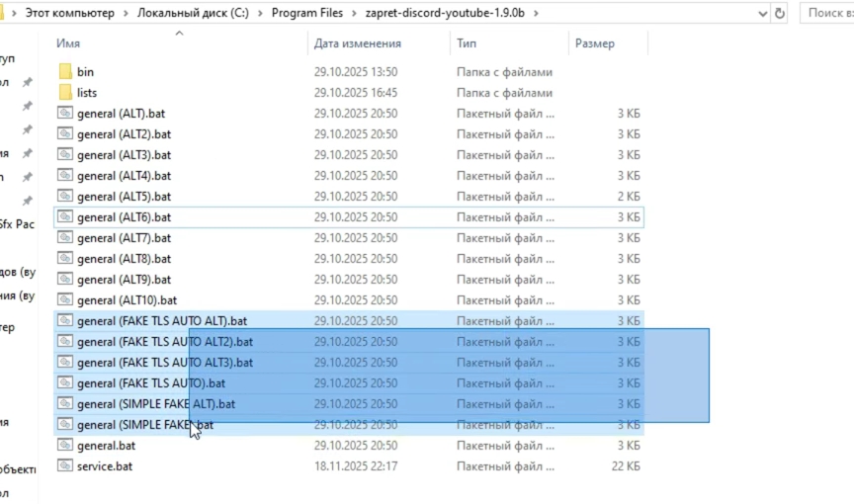Click the 22 КБ size of service.bat
This screenshot has width=854, height=504.
tap(626, 465)
